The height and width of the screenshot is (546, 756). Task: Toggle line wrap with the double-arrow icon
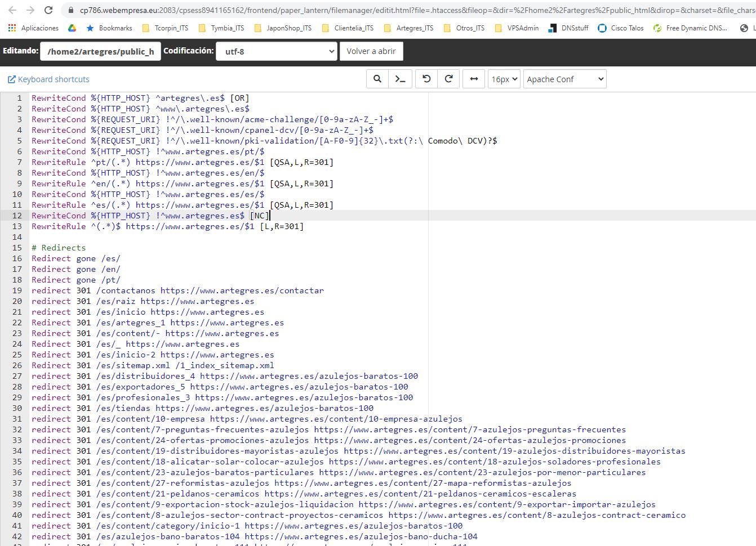pyautogui.click(x=474, y=79)
